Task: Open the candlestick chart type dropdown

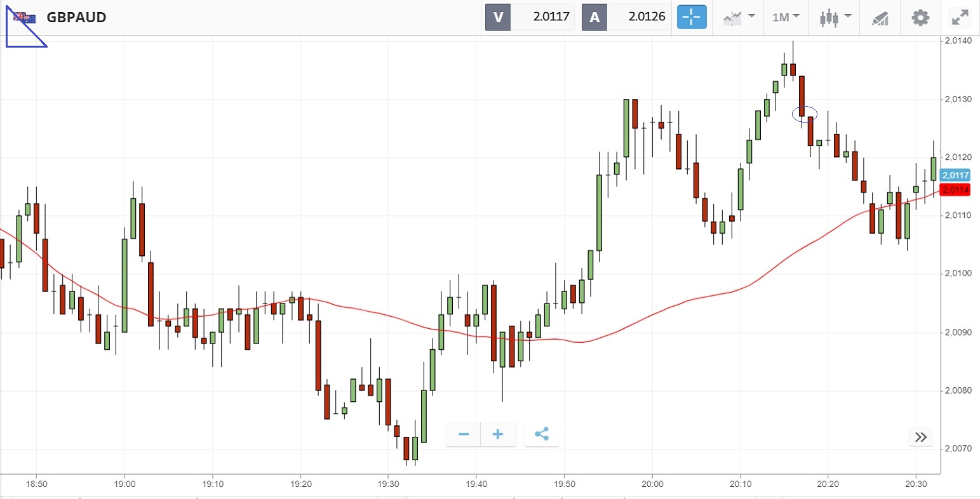Action: pos(835,17)
